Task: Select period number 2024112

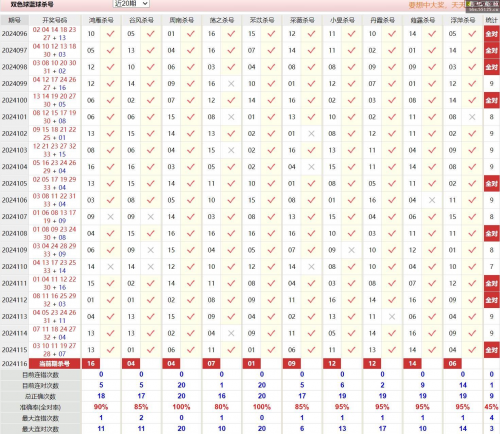Action: 14,300
